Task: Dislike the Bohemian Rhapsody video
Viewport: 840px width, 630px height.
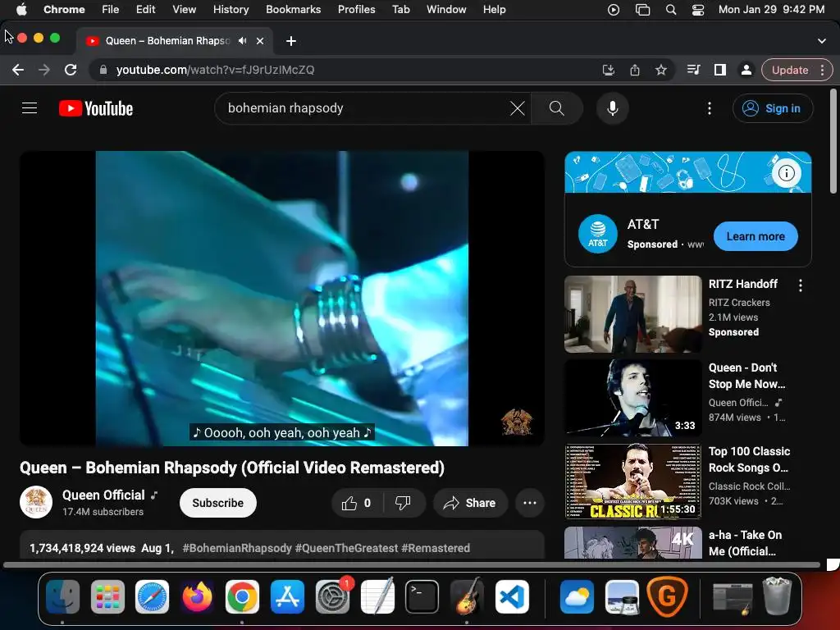Action: click(x=403, y=503)
